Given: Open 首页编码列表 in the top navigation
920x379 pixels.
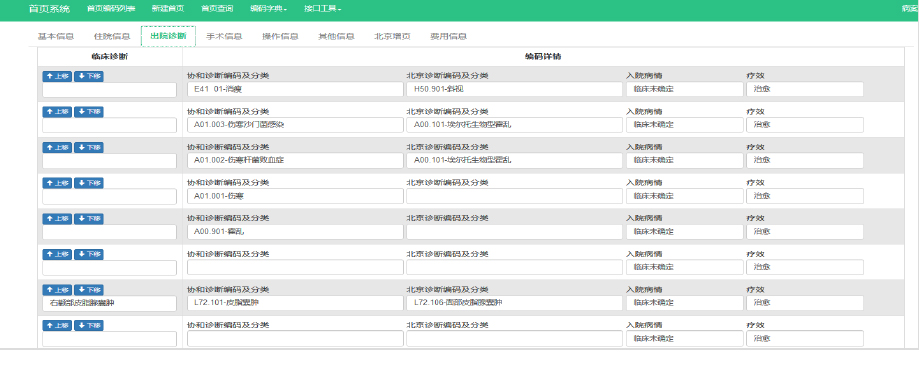Looking at the screenshot, I should point(111,9).
